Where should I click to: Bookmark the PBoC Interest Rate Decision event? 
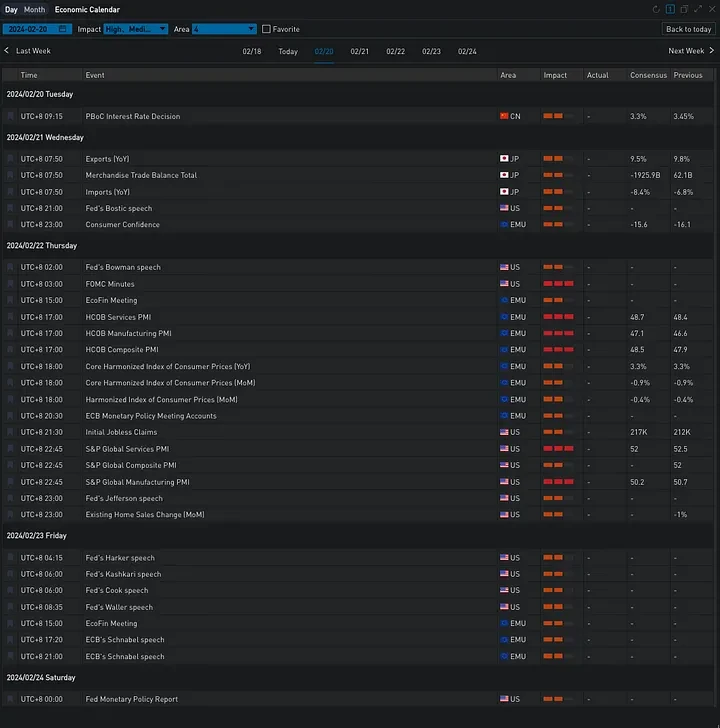point(11,117)
